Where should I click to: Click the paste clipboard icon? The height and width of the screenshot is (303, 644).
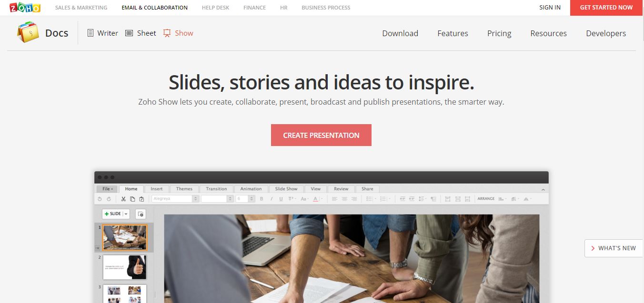pyautogui.click(x=141, y=199)
